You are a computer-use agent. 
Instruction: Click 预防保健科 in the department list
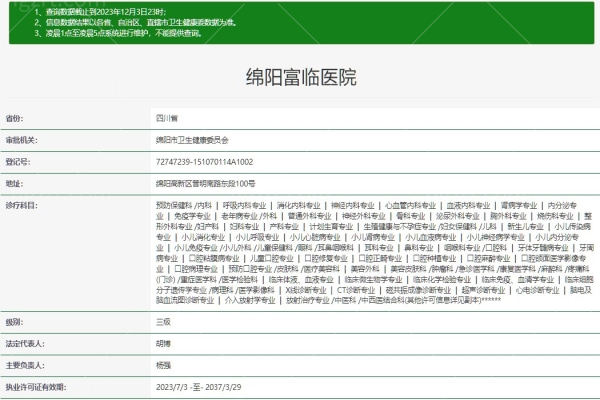[174, 206]
